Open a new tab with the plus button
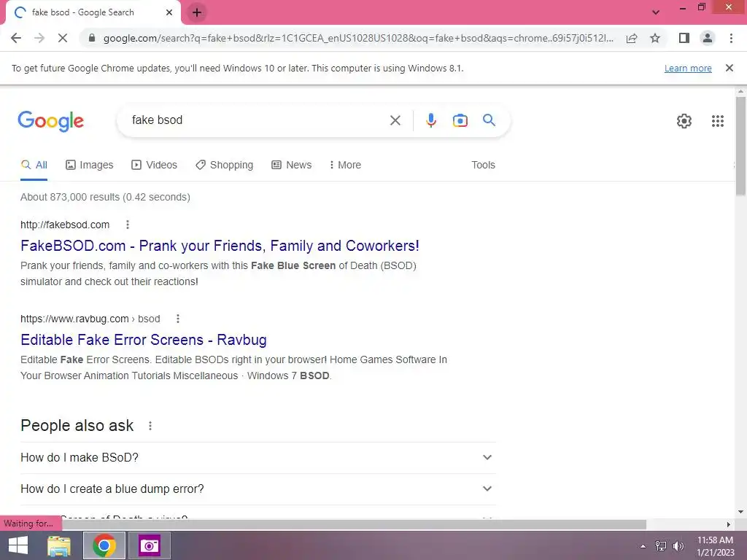 point(197,12)
